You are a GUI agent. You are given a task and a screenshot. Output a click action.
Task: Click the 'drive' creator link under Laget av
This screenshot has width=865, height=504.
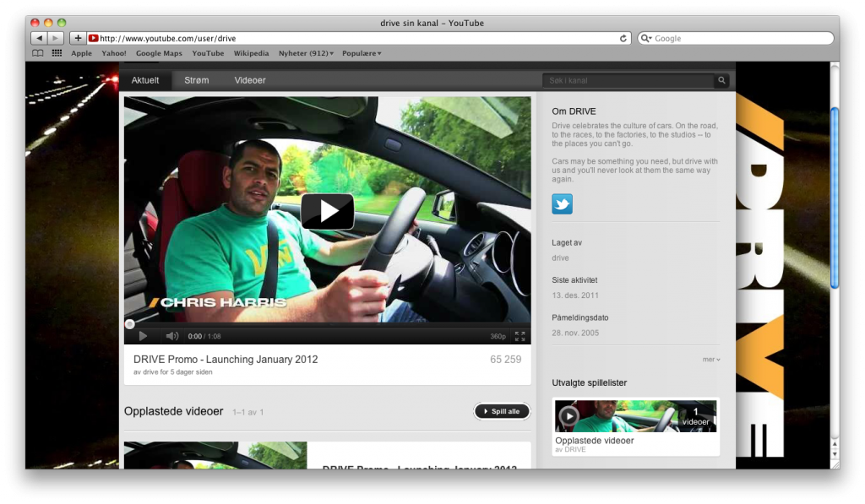point(560,258)
